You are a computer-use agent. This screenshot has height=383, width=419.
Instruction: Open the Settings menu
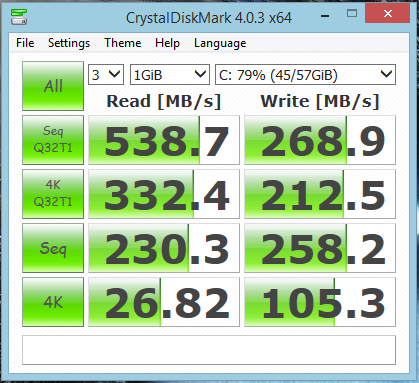coord(69,43)
